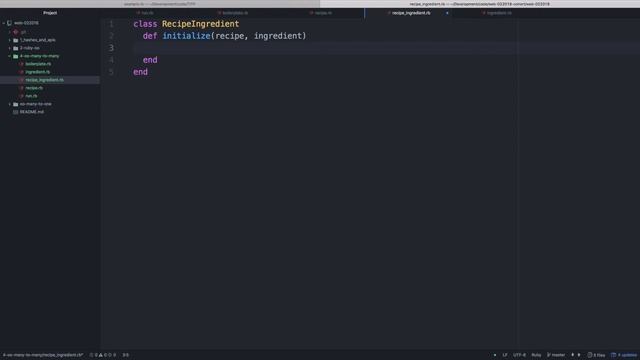Click the 4-oo-many-to-many folder icon
The width and height of the screenshot is (640, 360).
coord(16,56)
